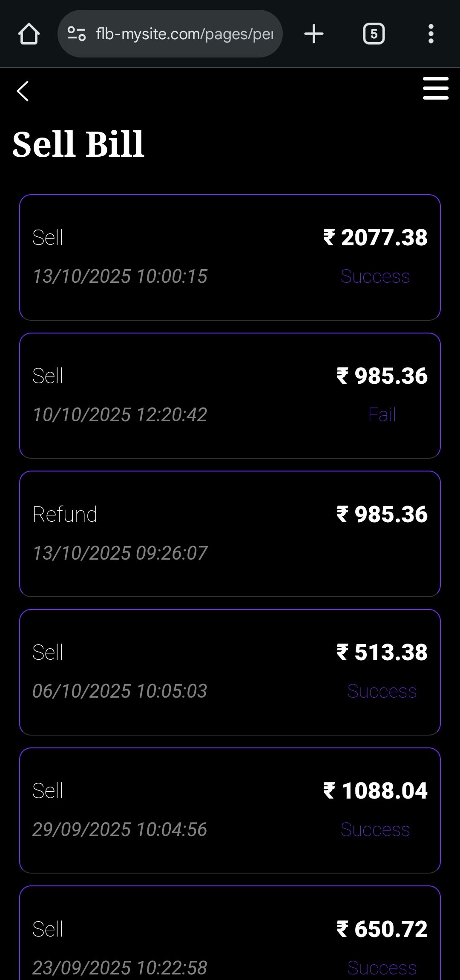
Task: Select the ₹ 513.38 sell transaction
Action: [230, 672]
